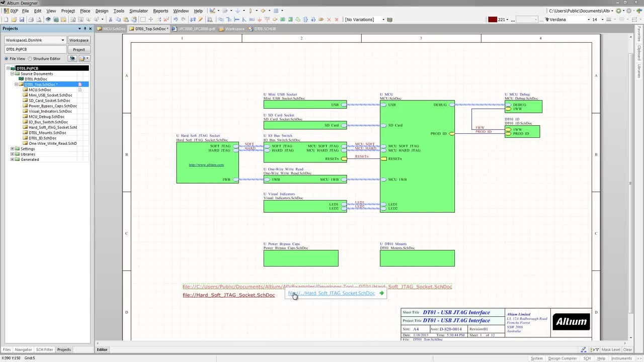This screenshot has width=644, height=362.
Task: Expand the Settings folder in tree
Action: point(12,149)
